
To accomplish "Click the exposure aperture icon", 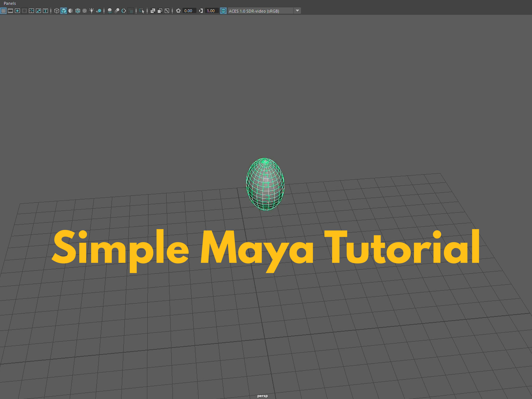I will click(x=178, y=11).
